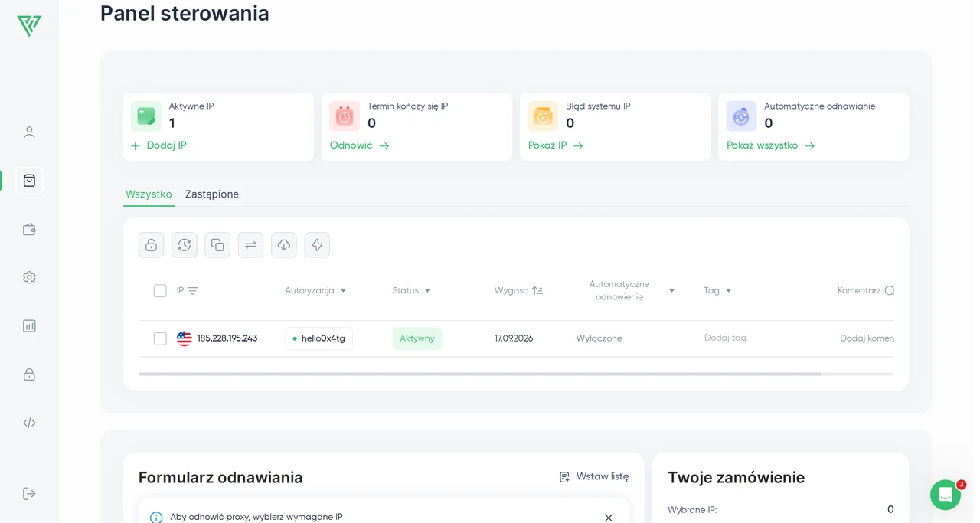
Task: Click the Wybrane IP: label
Action: point(692,510)
